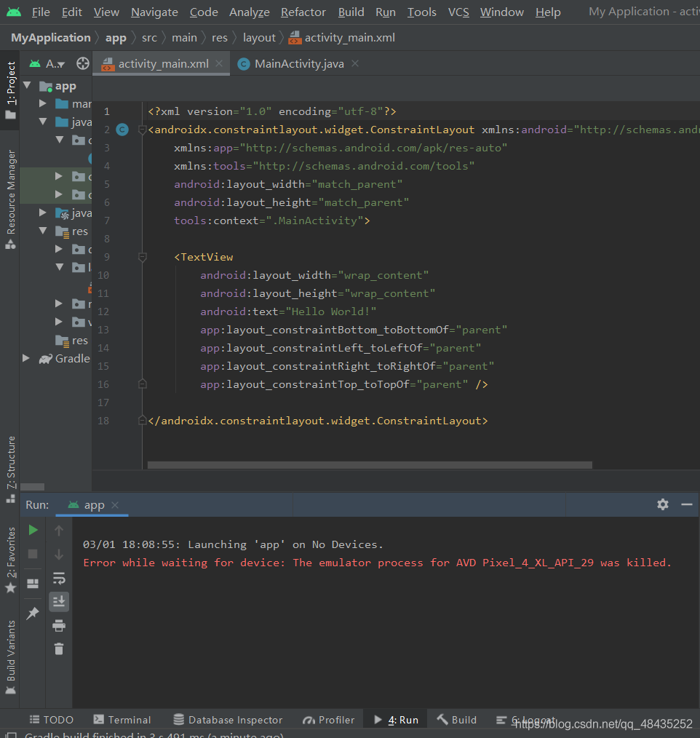
Task: Select the Gradle Scripts tree item
Action: pyautogui.click(x=65, y=359)
